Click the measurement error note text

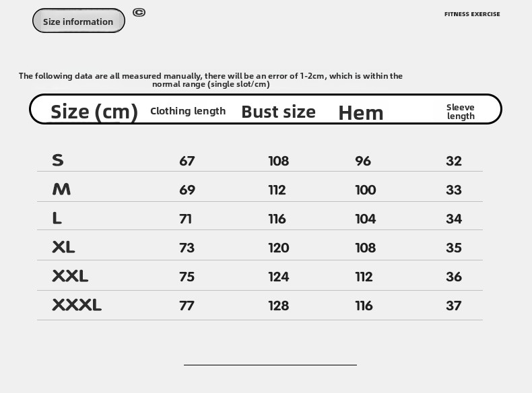211,80
